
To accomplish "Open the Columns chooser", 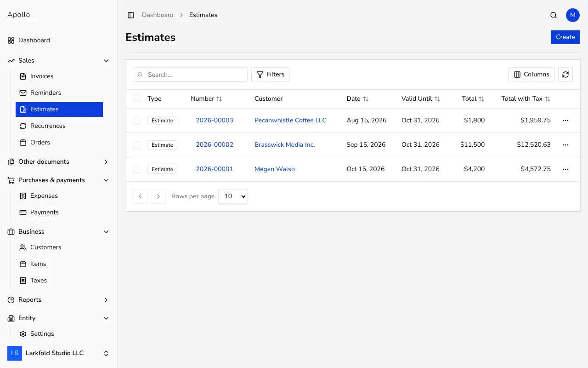I will (531, 75).
